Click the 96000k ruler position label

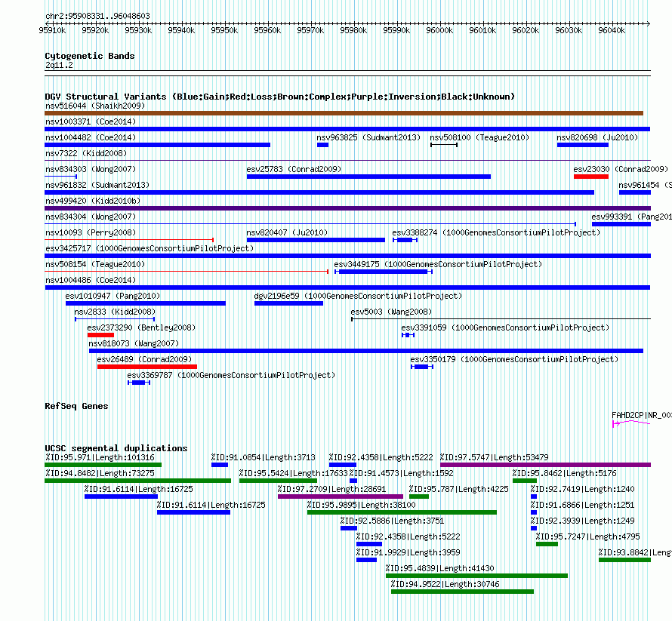pos(439,30)
